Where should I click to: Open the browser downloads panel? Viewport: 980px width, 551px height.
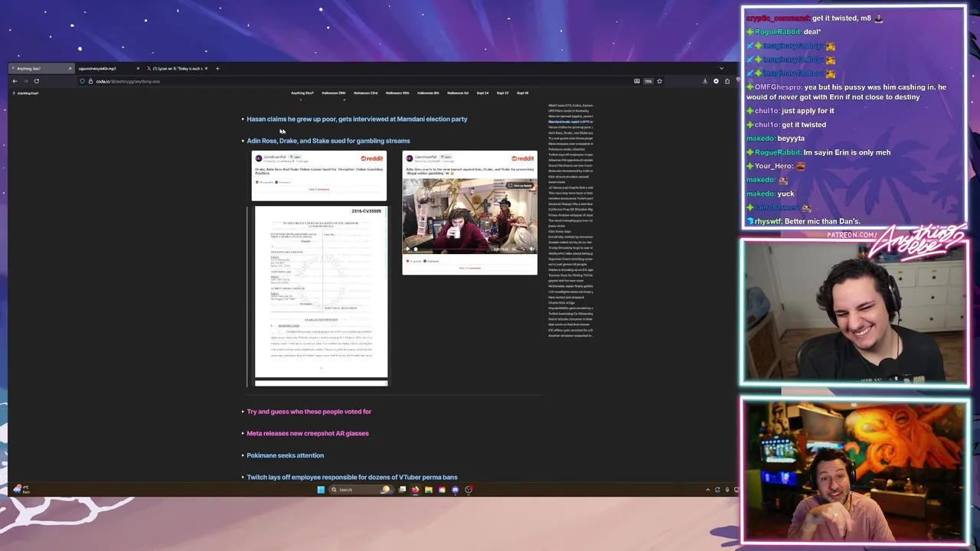(705, 81)
